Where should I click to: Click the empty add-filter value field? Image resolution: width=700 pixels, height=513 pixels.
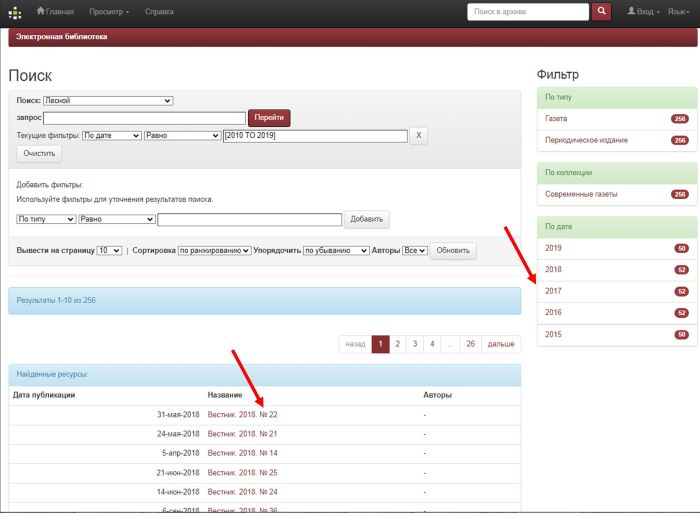coord(250,219)
